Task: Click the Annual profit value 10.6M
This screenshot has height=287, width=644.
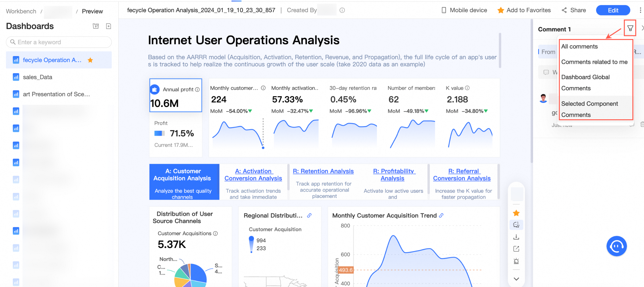Action: (x=164, y=103)
